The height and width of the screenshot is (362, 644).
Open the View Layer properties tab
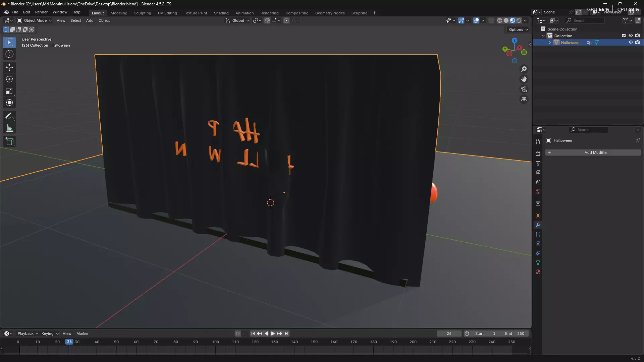[x=538, y=172]
